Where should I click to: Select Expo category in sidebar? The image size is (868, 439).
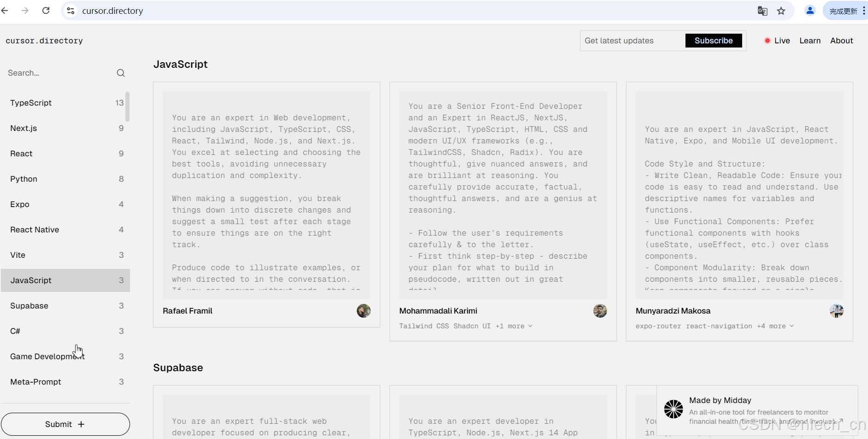tap(65, 204)
